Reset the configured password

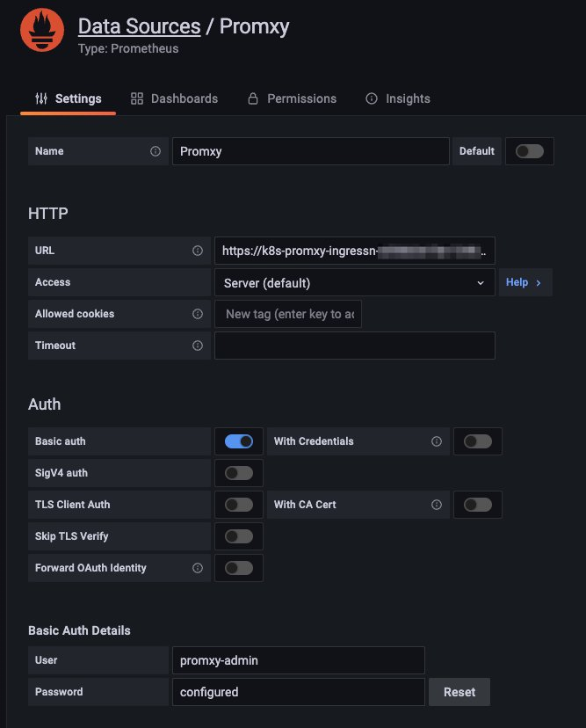[459, 692]
